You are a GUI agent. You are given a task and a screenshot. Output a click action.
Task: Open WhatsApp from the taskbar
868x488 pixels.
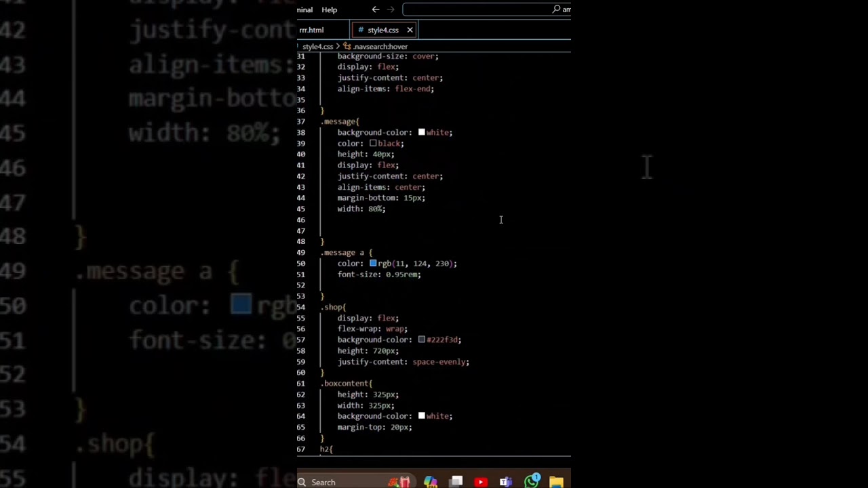(x=532, y=481)
